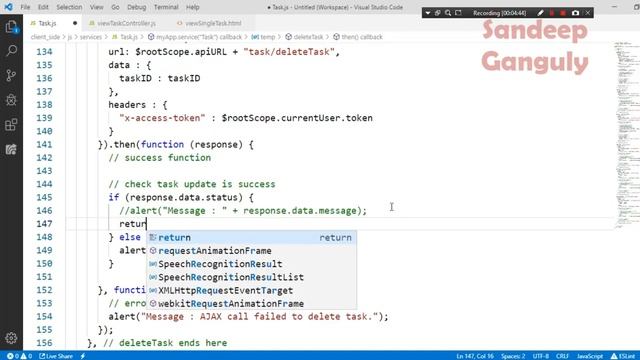Click line number 141 in the gutter
The height and width of the screenshot is (360, 640).
44,144
